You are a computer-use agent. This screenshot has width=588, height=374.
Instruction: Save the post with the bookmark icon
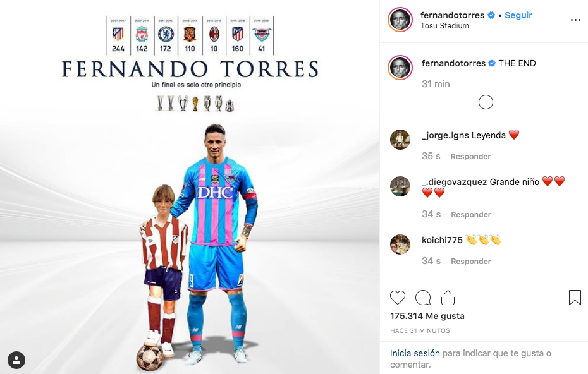coord(575,298)
